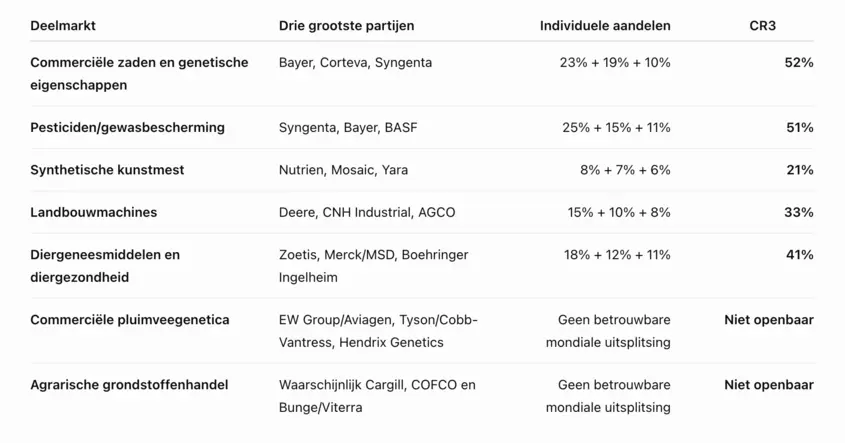Click the Bayer, Corteva, Syngenta cell
This screenshot has width=845, height=443.
[355, 63]
